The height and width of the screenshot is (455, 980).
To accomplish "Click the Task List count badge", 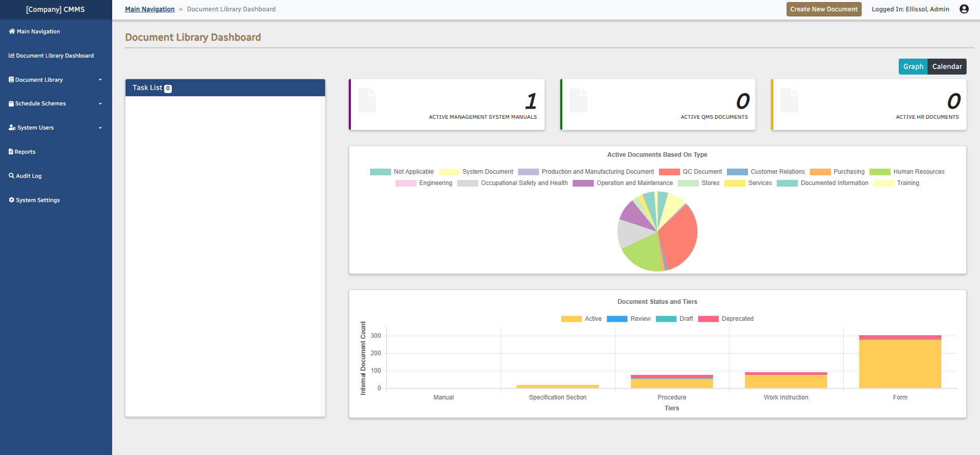I will coord(168,88).
